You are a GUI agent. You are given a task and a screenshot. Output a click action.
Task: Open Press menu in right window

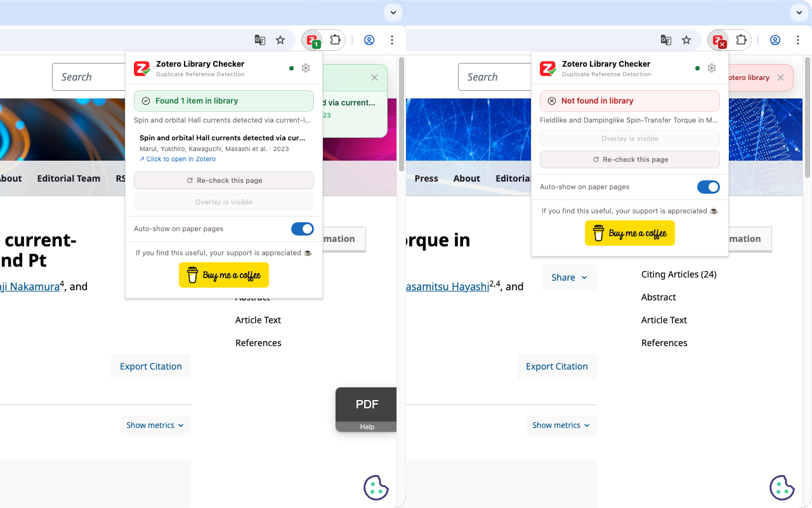tap(426, 178)
